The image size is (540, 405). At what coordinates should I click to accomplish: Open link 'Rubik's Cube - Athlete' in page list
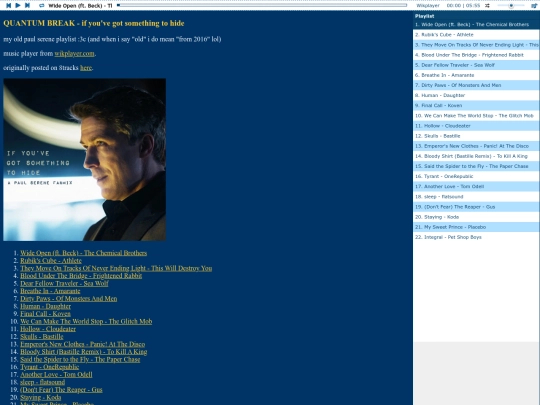click(x=51, y=260)
